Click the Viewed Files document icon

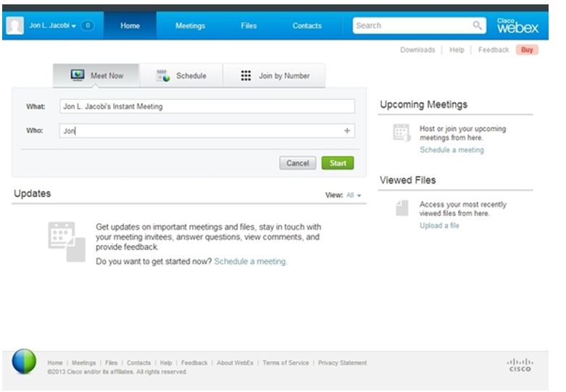(x=401, y=208)
